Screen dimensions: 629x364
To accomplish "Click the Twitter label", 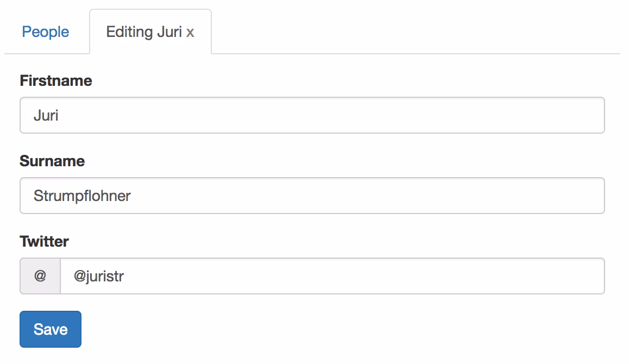I will [44, 241].
